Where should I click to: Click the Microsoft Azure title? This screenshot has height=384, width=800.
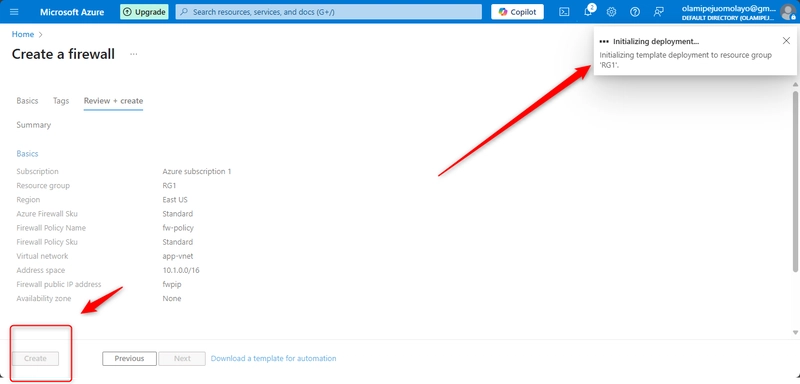[x=72, y=12]
